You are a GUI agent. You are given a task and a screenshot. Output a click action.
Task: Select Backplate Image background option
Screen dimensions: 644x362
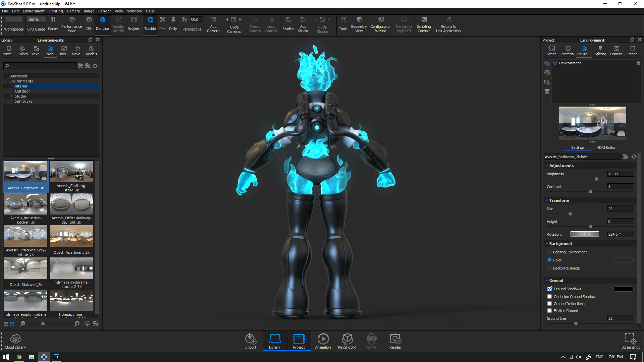tap(549, 268)
